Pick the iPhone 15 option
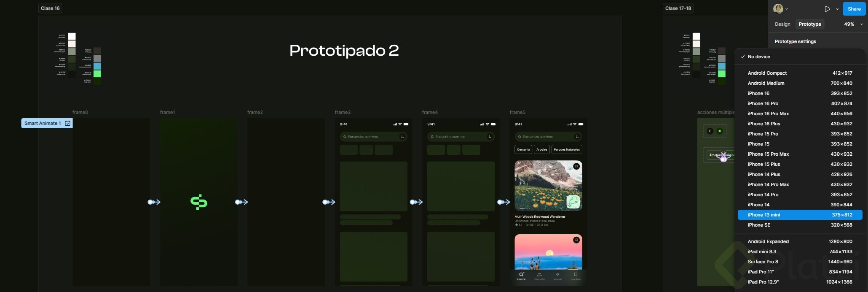This screenshot has height=292, width=868. point(800,144)
